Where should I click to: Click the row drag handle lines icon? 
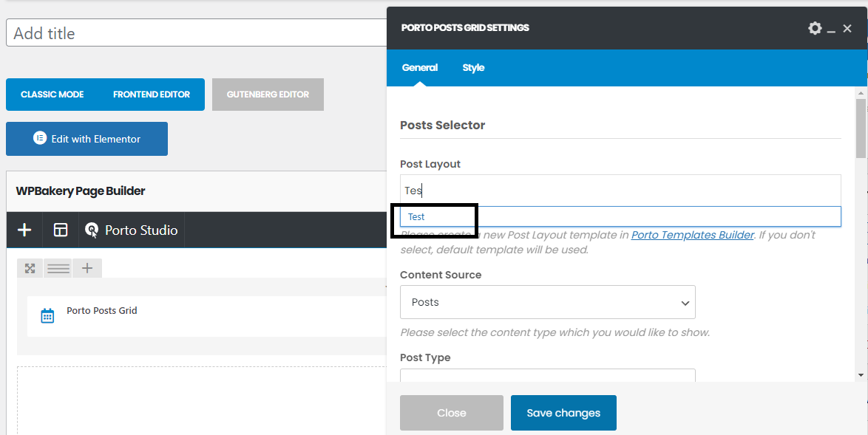[58, 269]
